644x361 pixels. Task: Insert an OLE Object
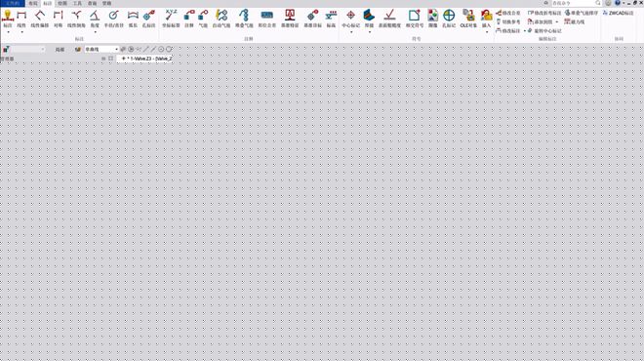pos(468,19)
